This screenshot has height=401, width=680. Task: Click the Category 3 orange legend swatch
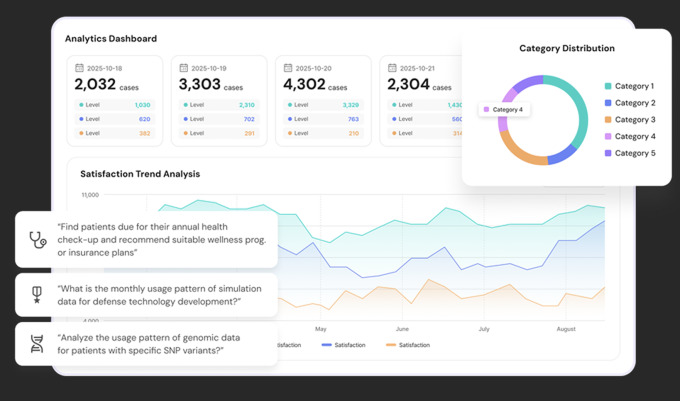click(x=608, y=120)
